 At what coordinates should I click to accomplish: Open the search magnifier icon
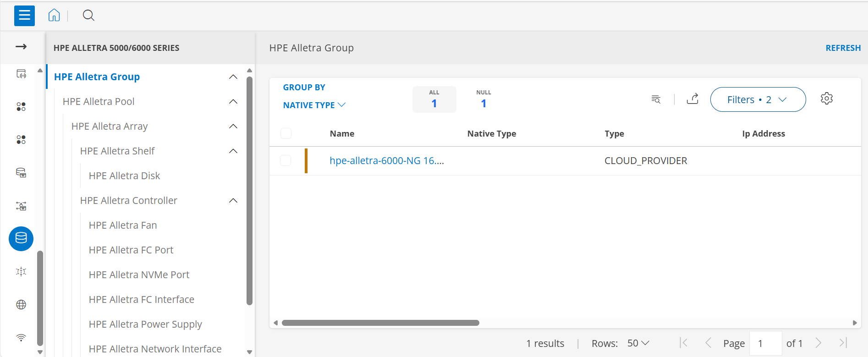[x=88, y=16]
